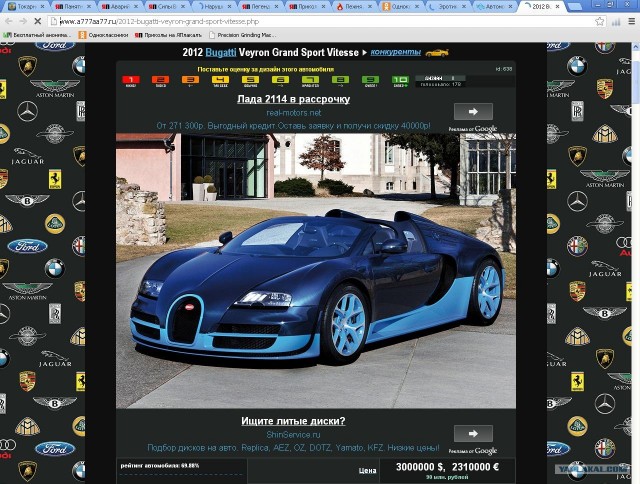Open the 'конкуренты' competitors link
The image size is (640, 484).
(396, 52)
